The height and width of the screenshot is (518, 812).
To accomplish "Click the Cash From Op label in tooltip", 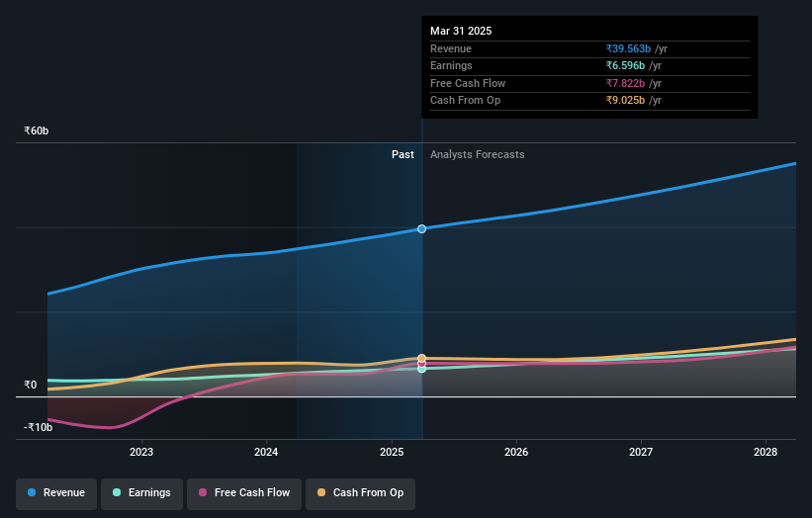I will coord(465,101).
